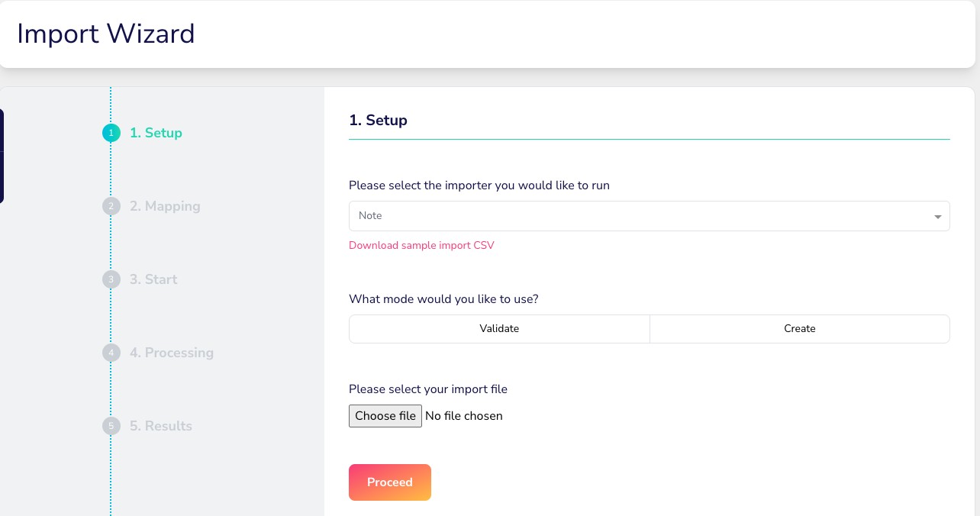
Task: Select the Validate mode option
Action: [x=499, y=329]
